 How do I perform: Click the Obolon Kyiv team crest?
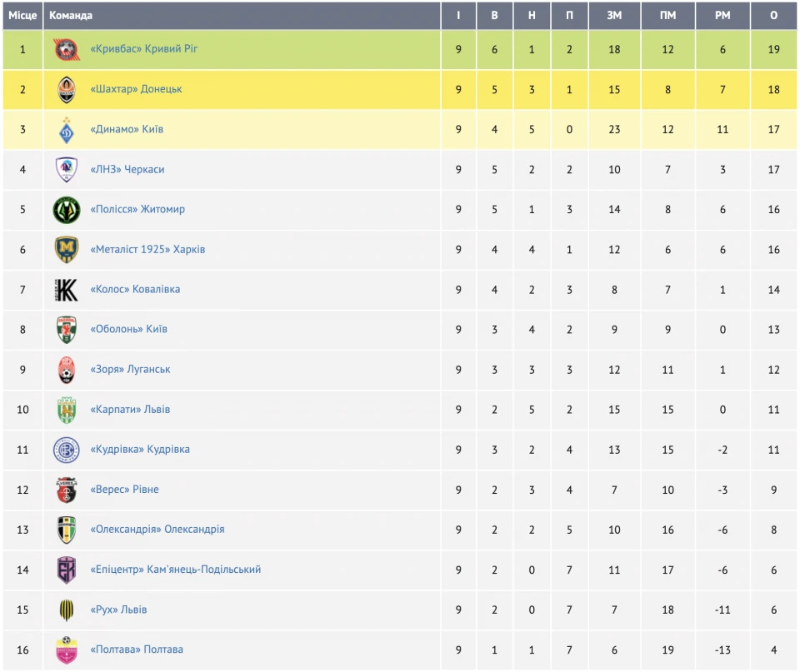[x=67, y=330]
